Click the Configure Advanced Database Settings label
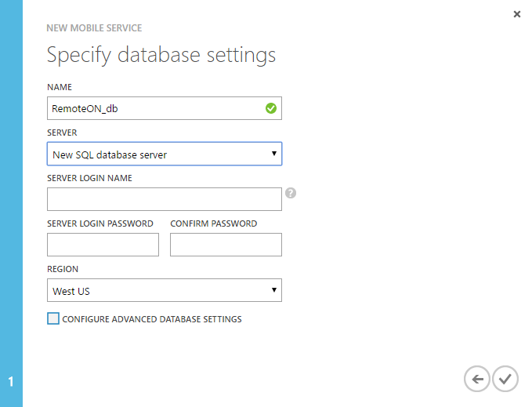This screenshot has width=532, height=407. (x=151, y=319)
